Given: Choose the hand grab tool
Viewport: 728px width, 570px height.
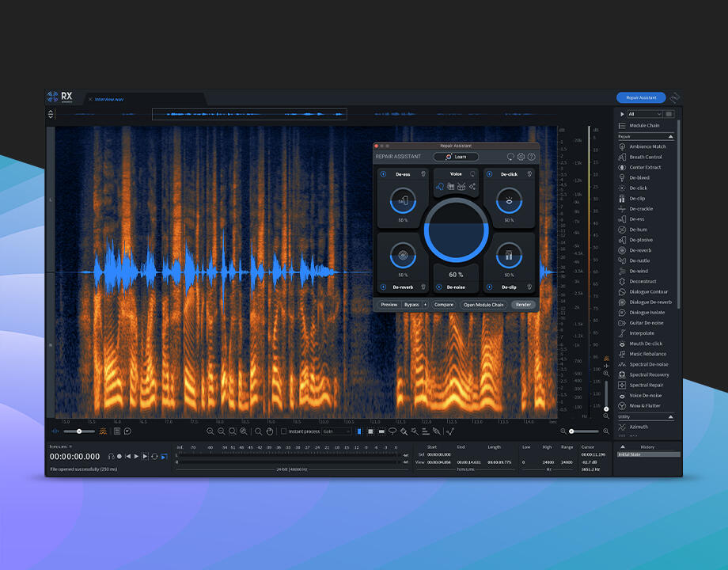Looking at the screenshot, I should tap(269, 431).
